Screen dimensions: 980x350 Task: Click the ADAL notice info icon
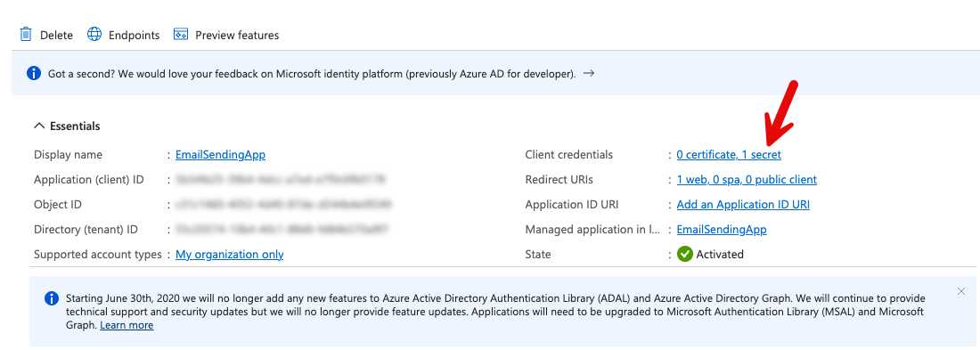coord(52,298)
